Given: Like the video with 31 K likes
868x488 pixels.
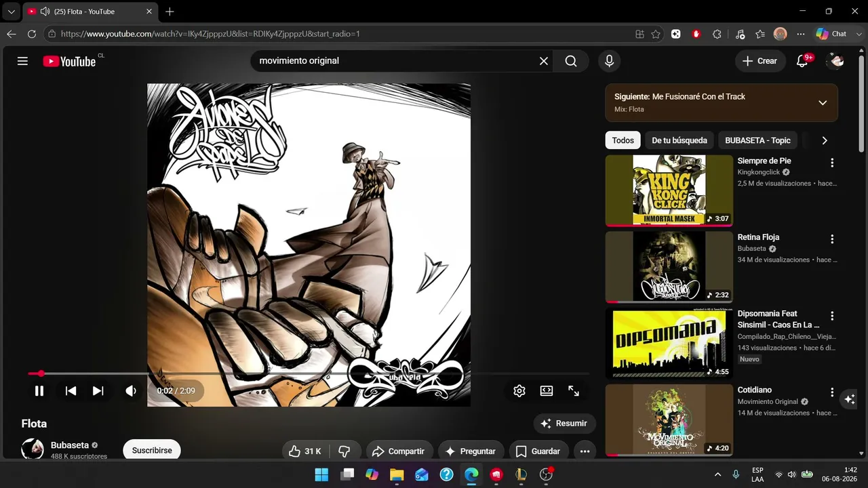Looking at the screenshot, I should 305,451.
